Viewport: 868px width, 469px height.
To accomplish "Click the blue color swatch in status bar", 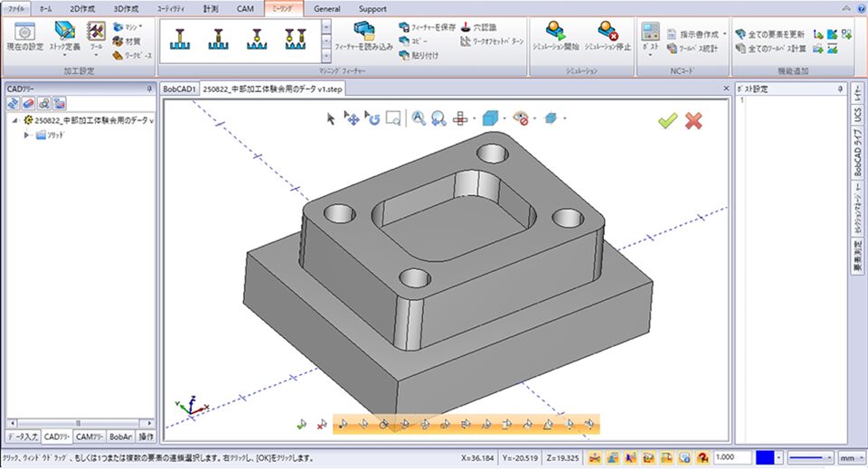I will 768,458.
